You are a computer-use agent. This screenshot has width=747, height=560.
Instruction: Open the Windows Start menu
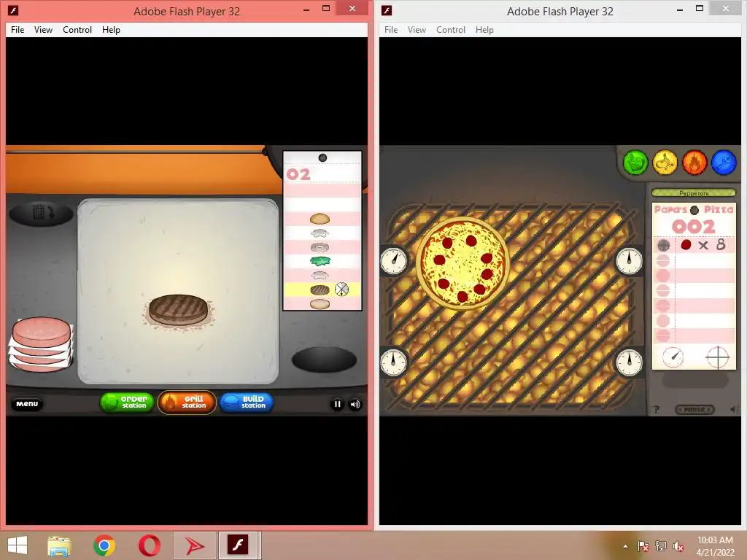coord(18,545)
